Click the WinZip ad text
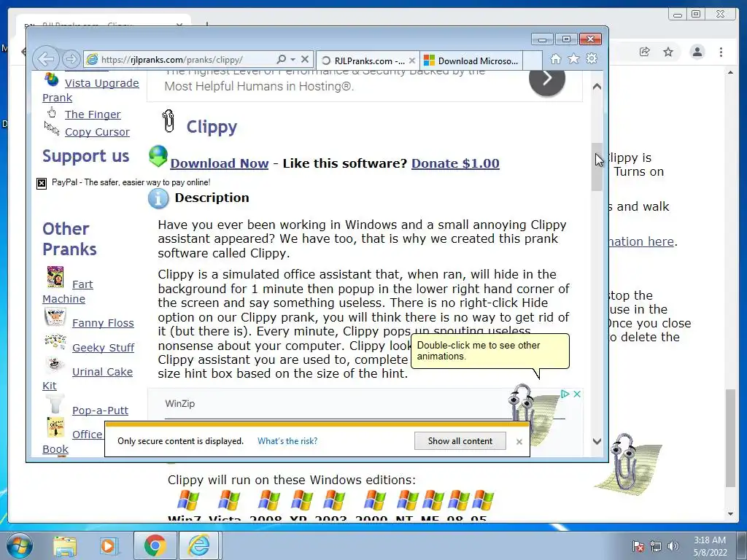747x560 pixels. point(179,404)
